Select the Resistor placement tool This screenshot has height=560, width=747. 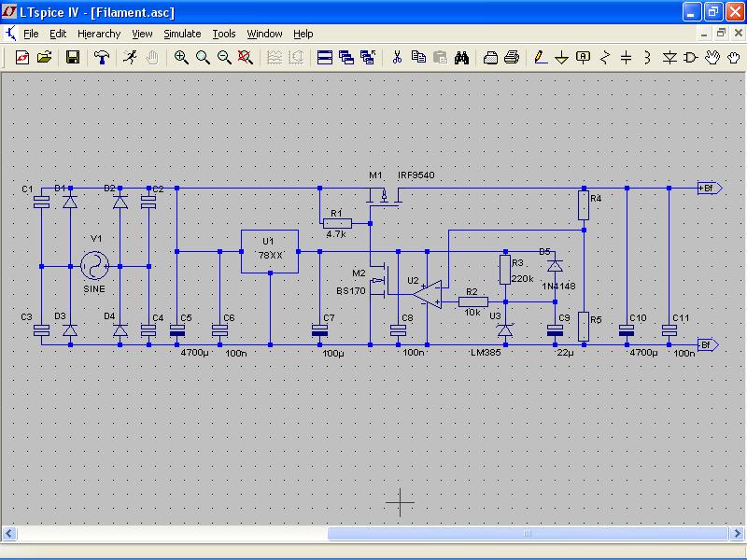pyautogui.click(x=605, y=58)
